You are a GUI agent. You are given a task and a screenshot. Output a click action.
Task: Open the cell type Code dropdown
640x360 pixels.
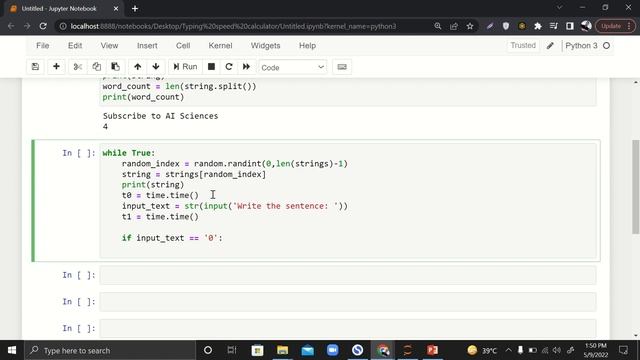pos(293,67)
